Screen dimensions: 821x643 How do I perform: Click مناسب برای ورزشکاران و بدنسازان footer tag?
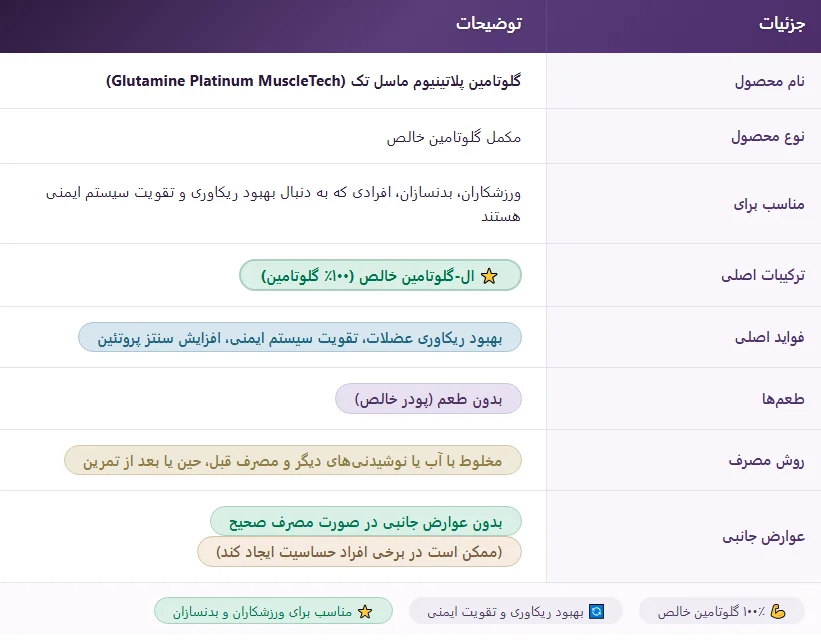pyautogui.click(x=273, y=611)
